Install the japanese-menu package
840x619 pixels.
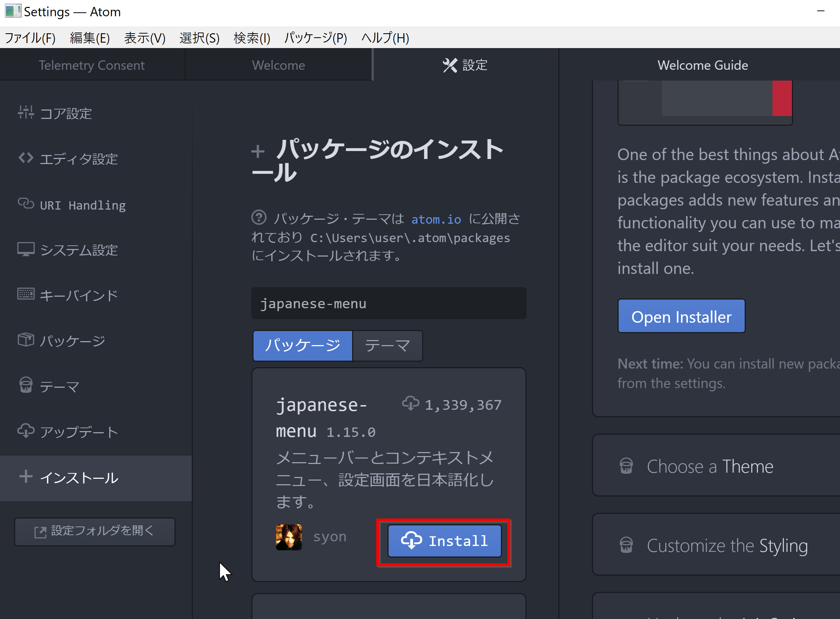coord(444,541)
